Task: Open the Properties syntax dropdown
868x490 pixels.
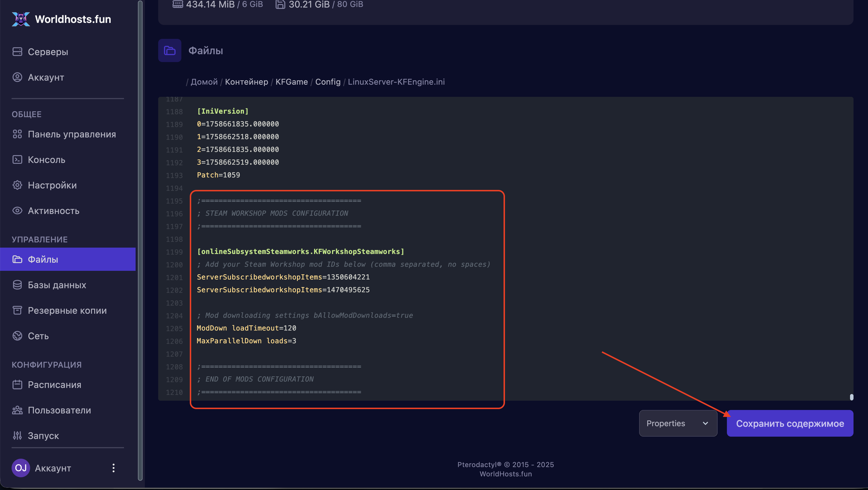Action: coord(678,423)
